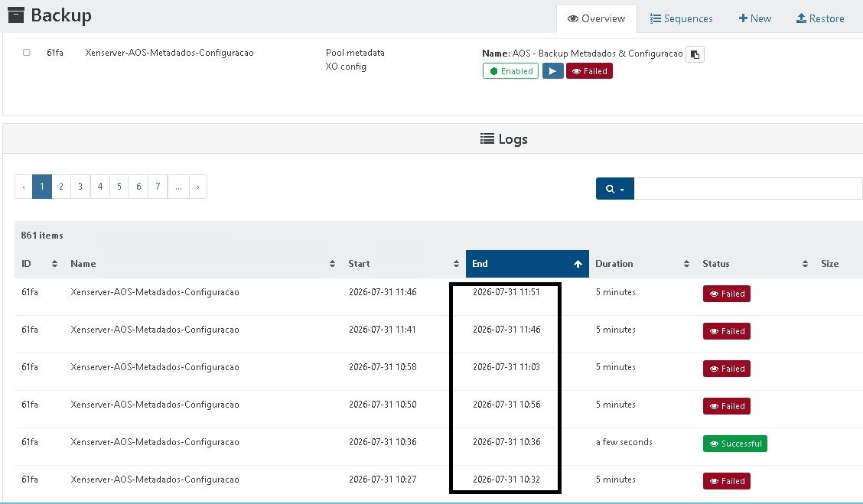Switch to the Sequences tab
The image size is (863, 504).
click(682, 18)
